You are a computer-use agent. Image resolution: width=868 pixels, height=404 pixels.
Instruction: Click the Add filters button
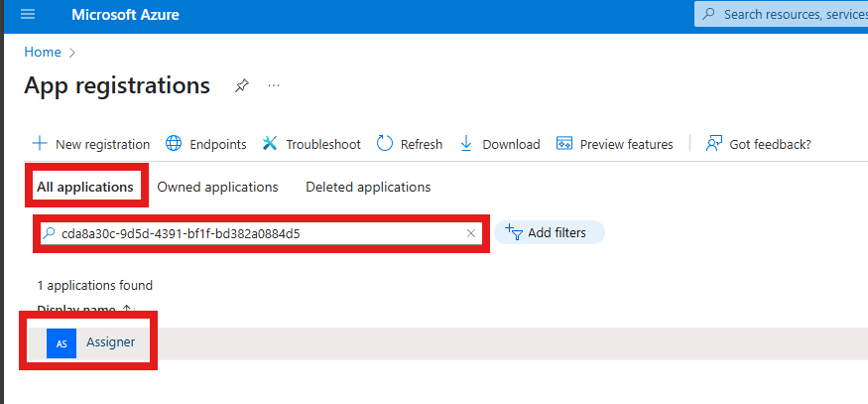(550, 232)
